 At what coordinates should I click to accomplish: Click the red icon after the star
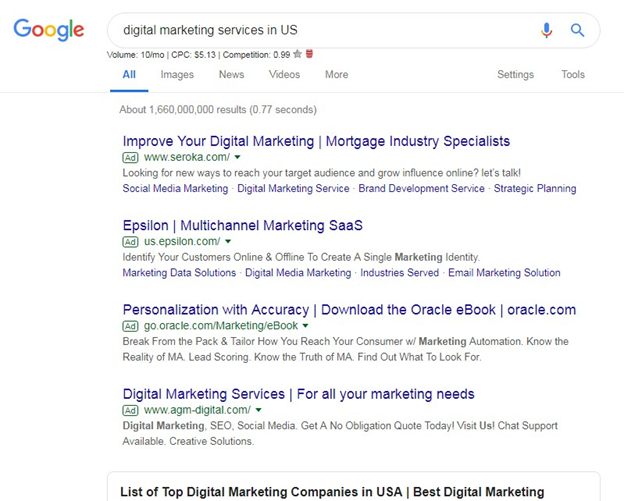[x=309, y=54]
